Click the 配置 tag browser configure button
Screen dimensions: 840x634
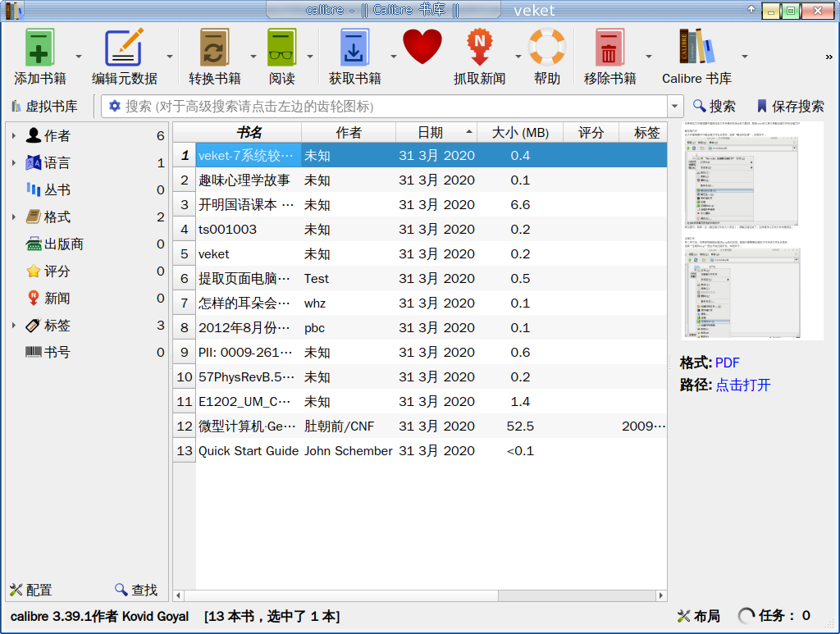pyautogui.click(x=31, y=590)
